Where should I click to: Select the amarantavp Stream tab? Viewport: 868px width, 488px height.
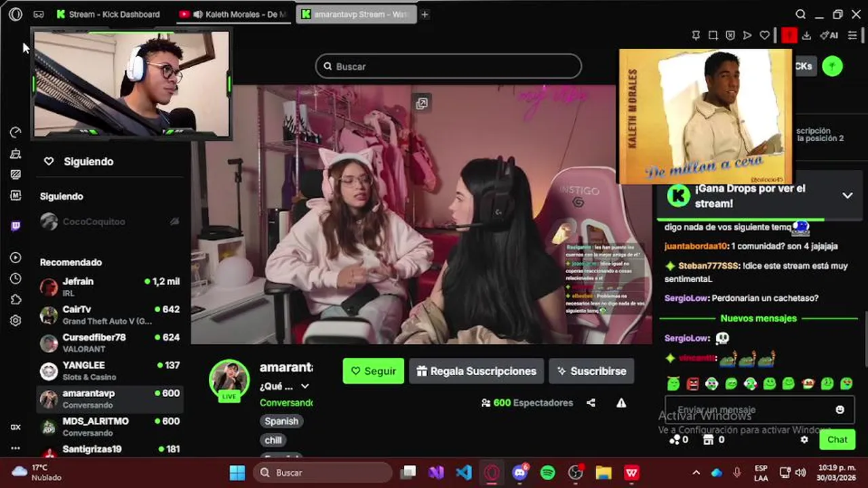coord(355,14)
